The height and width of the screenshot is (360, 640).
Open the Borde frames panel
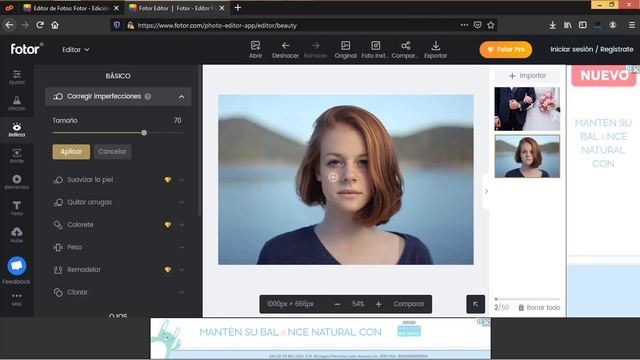pos(17,156)
